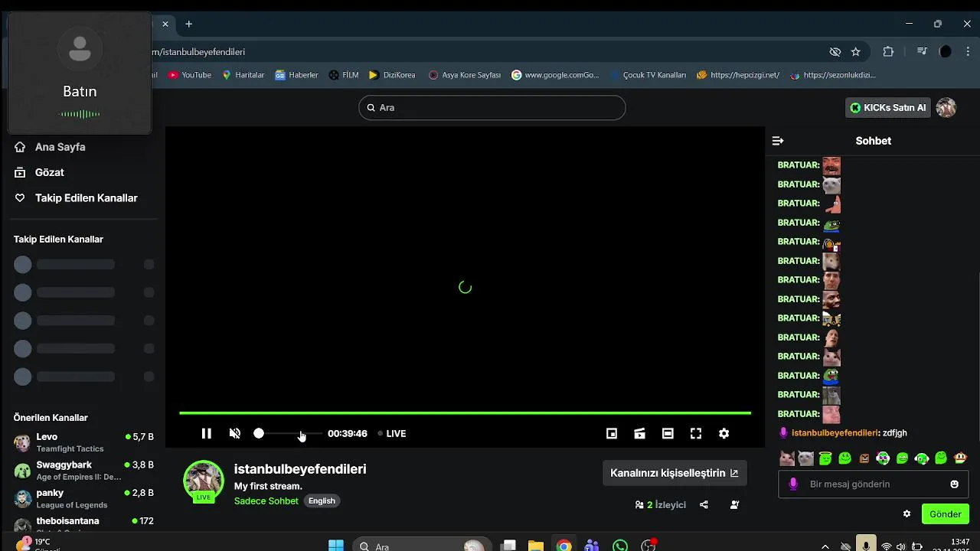The image size is (980, 551).
Task: Open the profile avatar menu top right
Action: 946,108
